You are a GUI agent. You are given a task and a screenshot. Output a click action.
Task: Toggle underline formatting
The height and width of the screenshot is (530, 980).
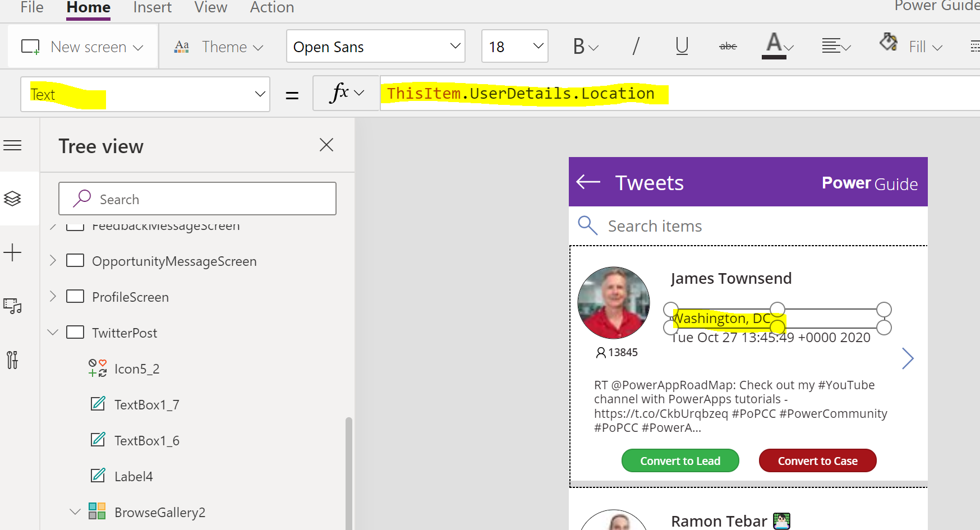(x=681, y=46)
